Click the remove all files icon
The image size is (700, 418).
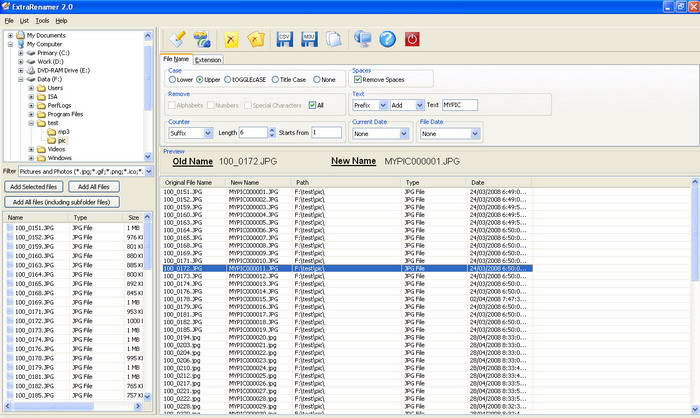pyautogui.click(x=256, y=39)
